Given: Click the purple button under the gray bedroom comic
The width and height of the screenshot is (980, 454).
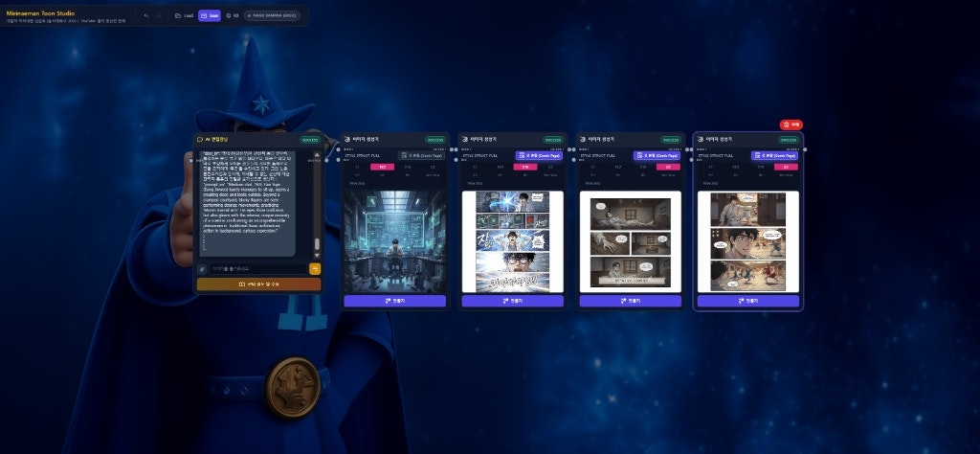Looking at the screenshot, I should pos(630,301).
